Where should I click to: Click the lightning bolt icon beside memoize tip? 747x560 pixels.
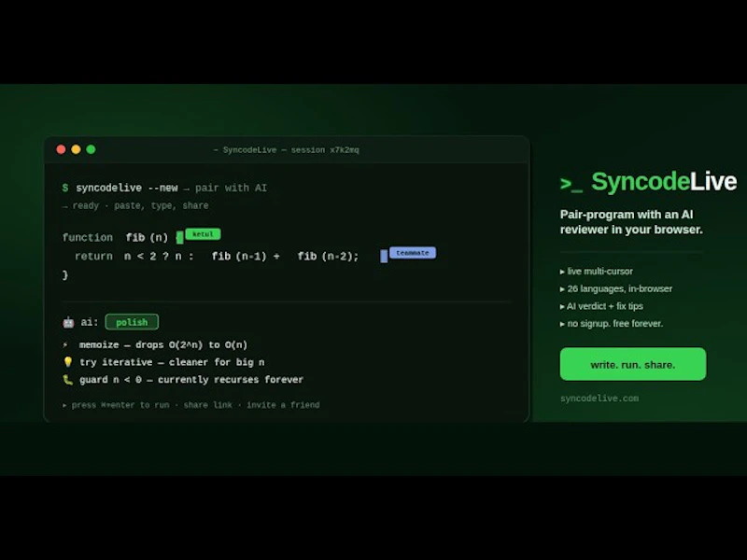[65, 344]
